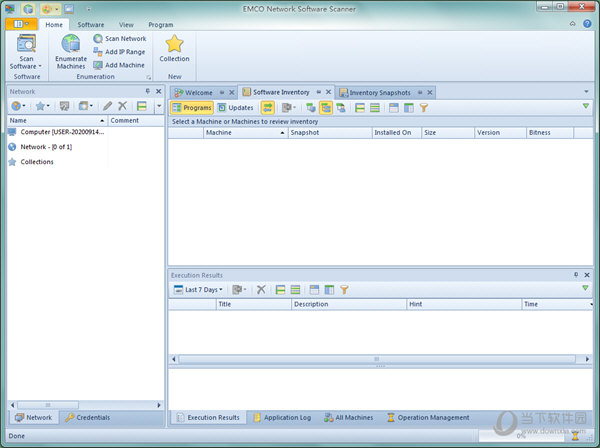Image resolution: width=600 pixels, height=448 pixels.
Task: Open the orange application menu button
Action: tap(21, 24)
